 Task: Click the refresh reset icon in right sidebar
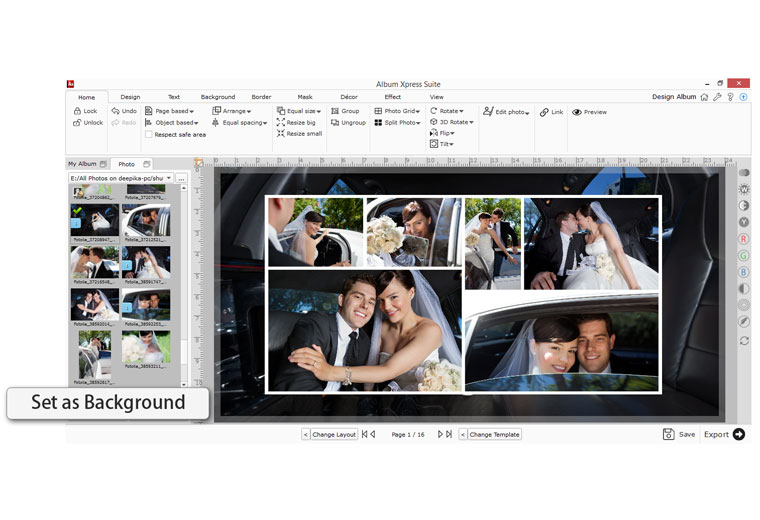(744, 341)
